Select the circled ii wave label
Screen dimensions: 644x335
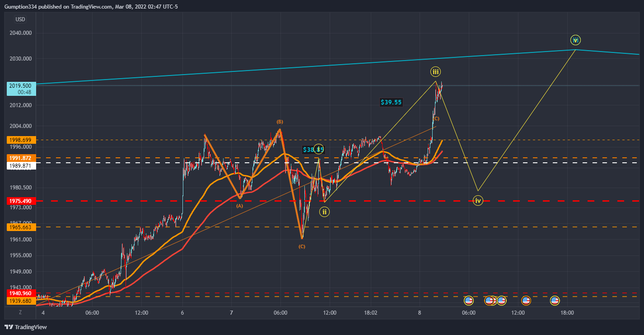pos(324,212)
